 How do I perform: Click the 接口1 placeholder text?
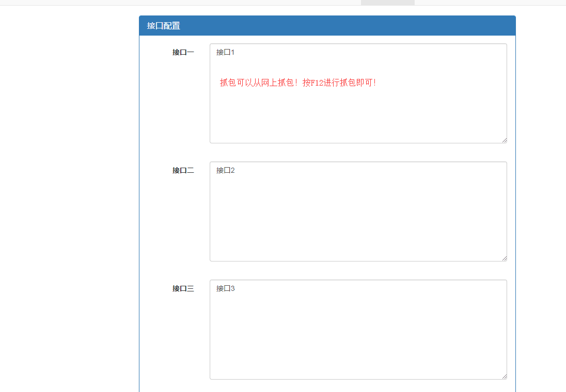click(x=226, y=52)
